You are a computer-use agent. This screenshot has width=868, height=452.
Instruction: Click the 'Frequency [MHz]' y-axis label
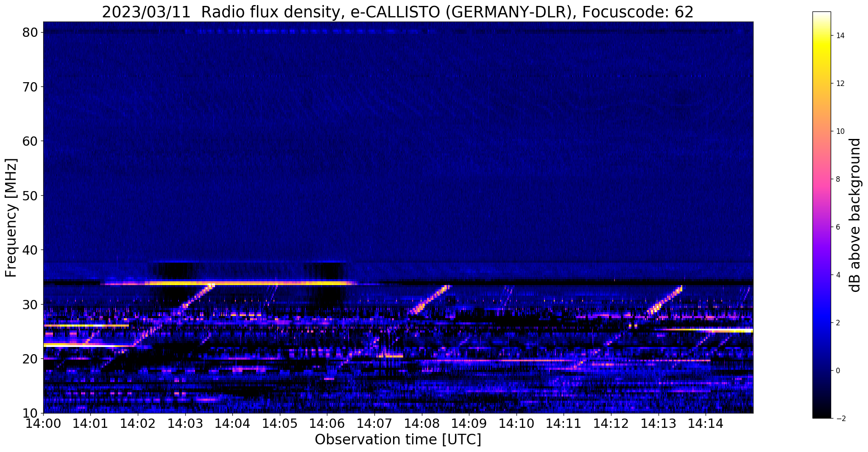tap(11, 218)
